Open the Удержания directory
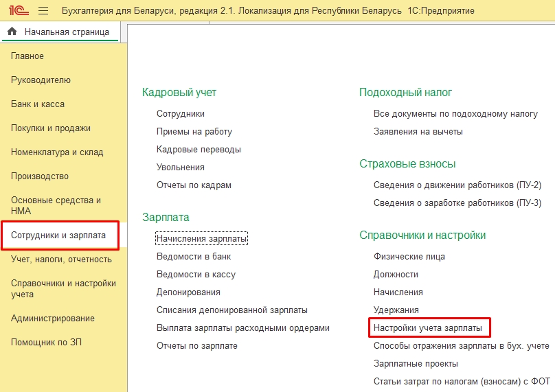555x392 pixels. 396,310
